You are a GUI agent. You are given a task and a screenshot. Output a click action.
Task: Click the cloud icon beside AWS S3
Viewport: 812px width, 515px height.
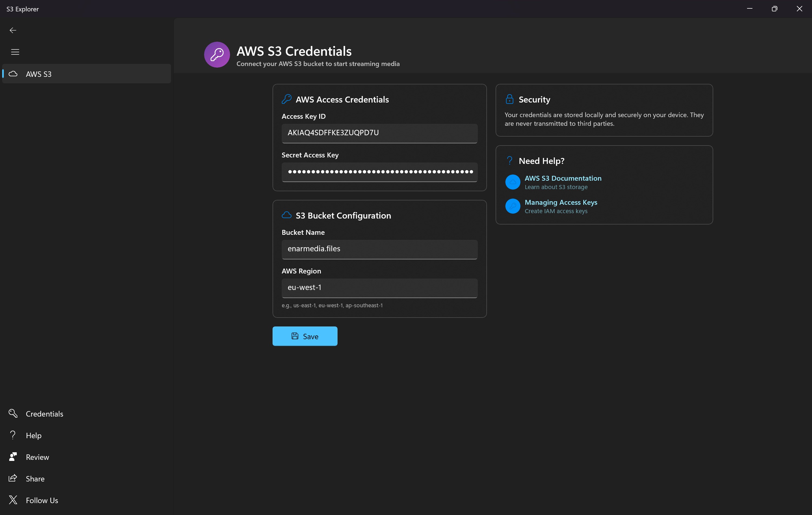coord(13,74)
